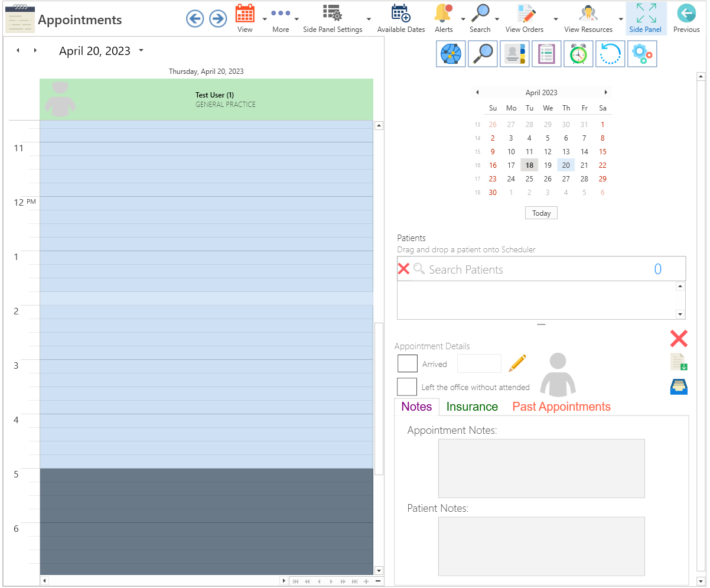Click the Test User (1) resource header
The width and height of the screenshot is (710, 588).
[206, 99]
